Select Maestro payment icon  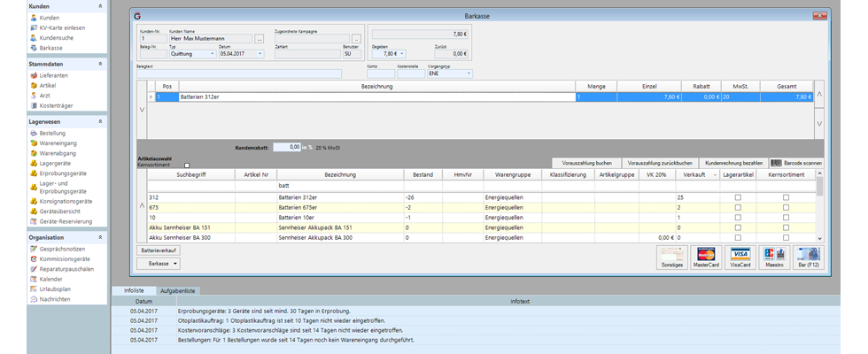(774, 258)
